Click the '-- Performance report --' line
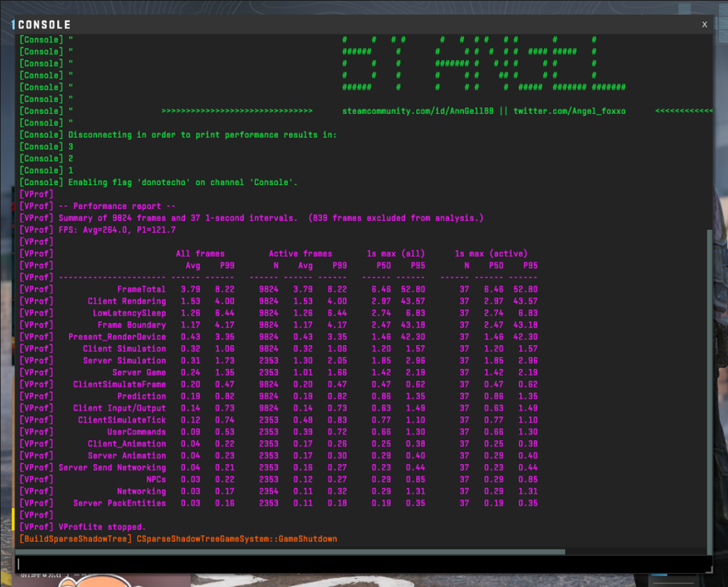Viewport: 728px width, 587px height. click(117, 206)
